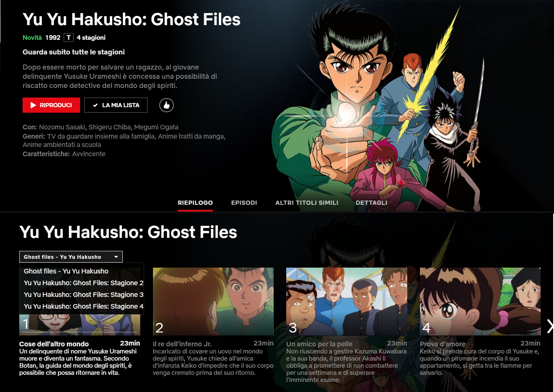Open episode 3 thumbnail Un amico per la pelle
The height and width of the screenshot is (392, 554).
(347, 302)
